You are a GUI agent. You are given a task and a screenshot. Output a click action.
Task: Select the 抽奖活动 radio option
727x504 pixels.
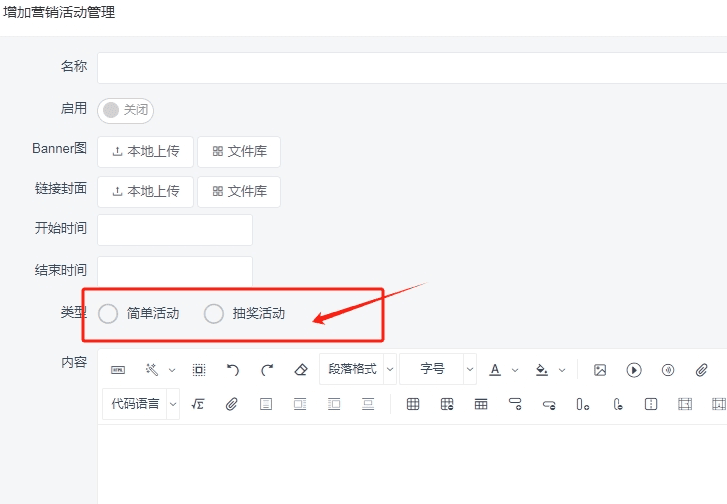(214, 314)
